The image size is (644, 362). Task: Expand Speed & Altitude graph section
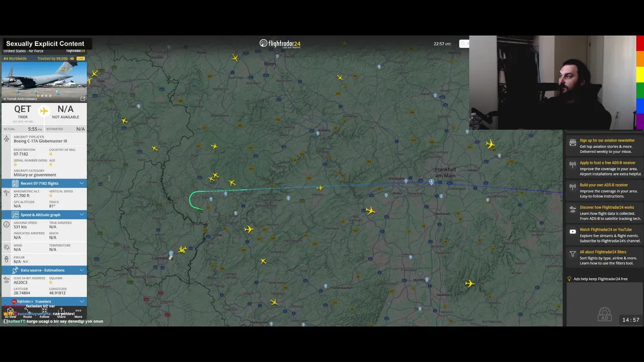[x=44, y=215]
